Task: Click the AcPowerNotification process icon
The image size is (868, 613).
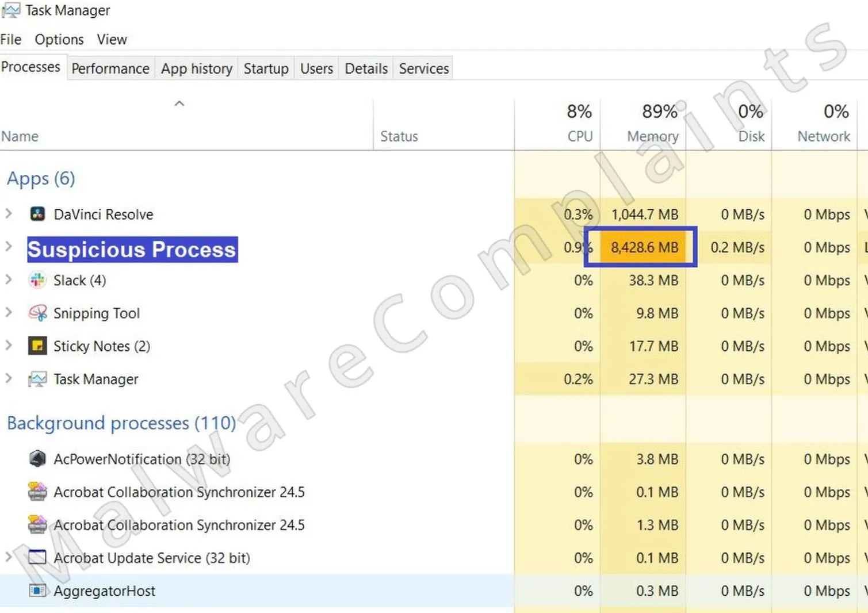Action: [x=37, y=459]
